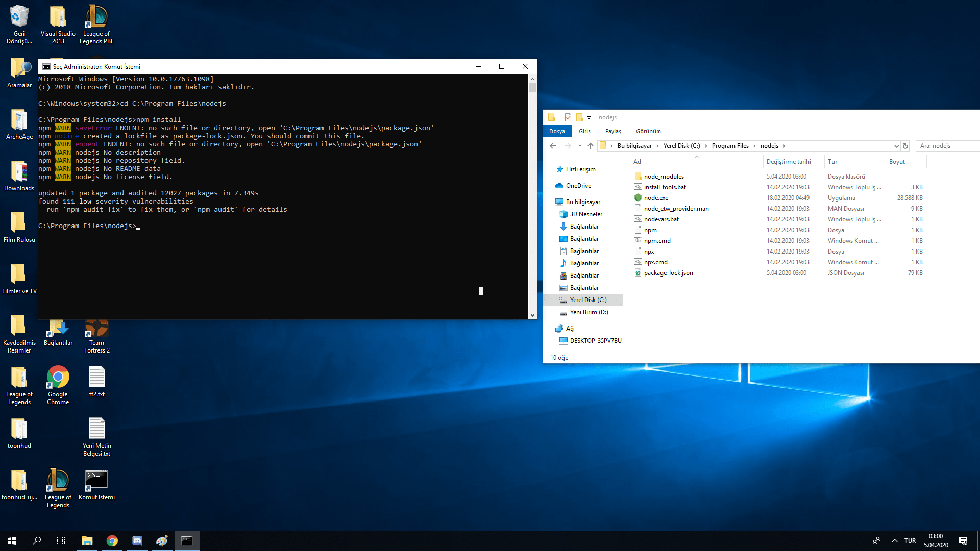Refresh the nodejs folder view
The image size is (980, 551).
(905, 146)
